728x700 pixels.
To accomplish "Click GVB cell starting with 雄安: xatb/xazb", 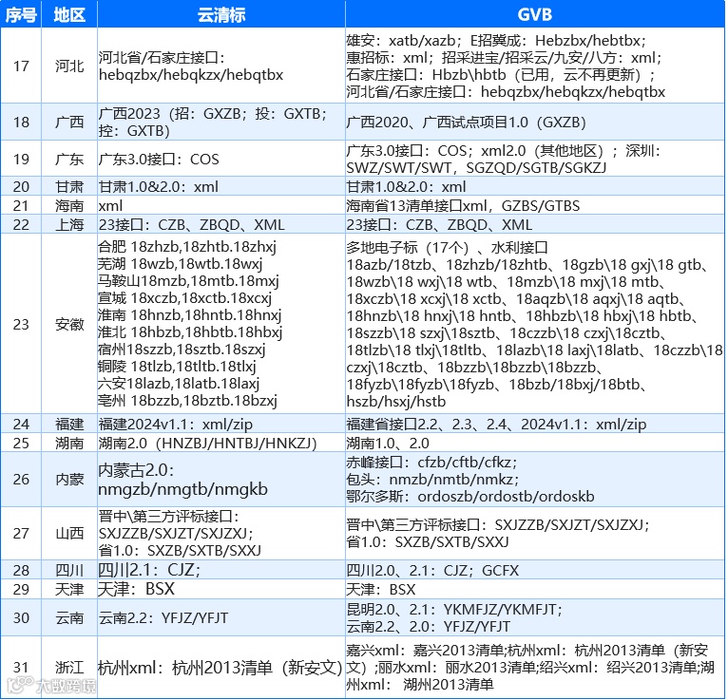I will 535,66.
